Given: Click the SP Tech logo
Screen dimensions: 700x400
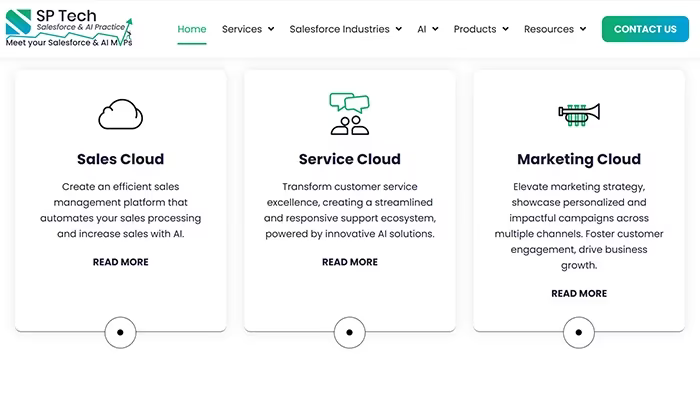Looking at the screenshot, I should coord(69,28).
